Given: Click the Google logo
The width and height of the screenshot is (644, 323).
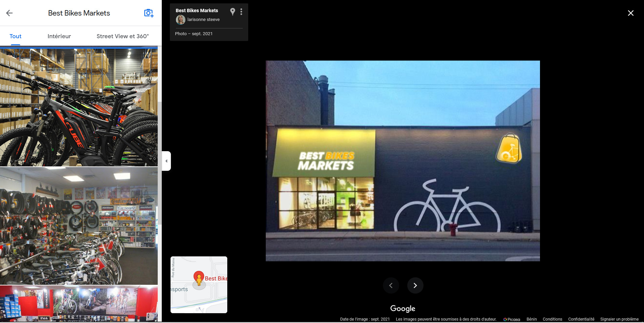Looking at the screenshot, I should click(x=403, y=308).
